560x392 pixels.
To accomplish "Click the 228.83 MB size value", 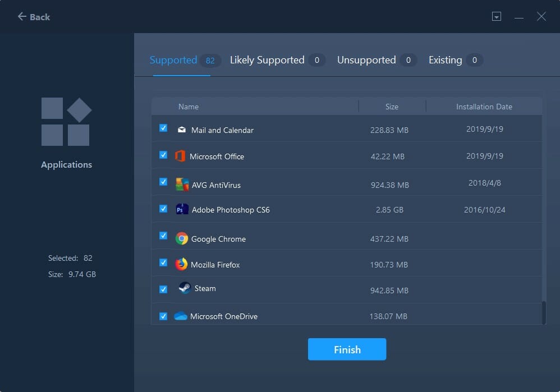I will coord(389,130).
